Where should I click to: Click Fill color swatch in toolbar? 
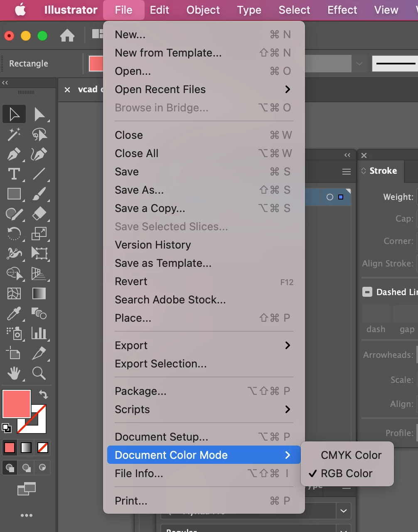17,404
